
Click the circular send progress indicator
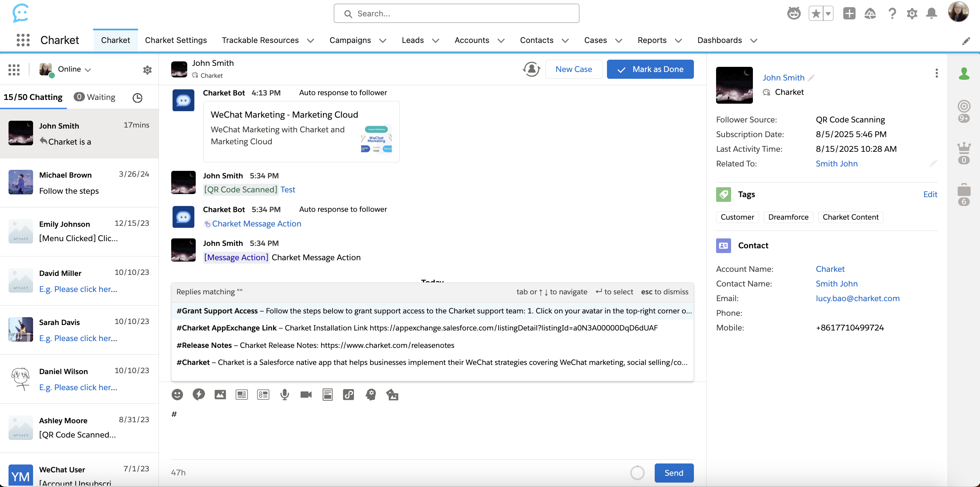[x=637, y=473]
